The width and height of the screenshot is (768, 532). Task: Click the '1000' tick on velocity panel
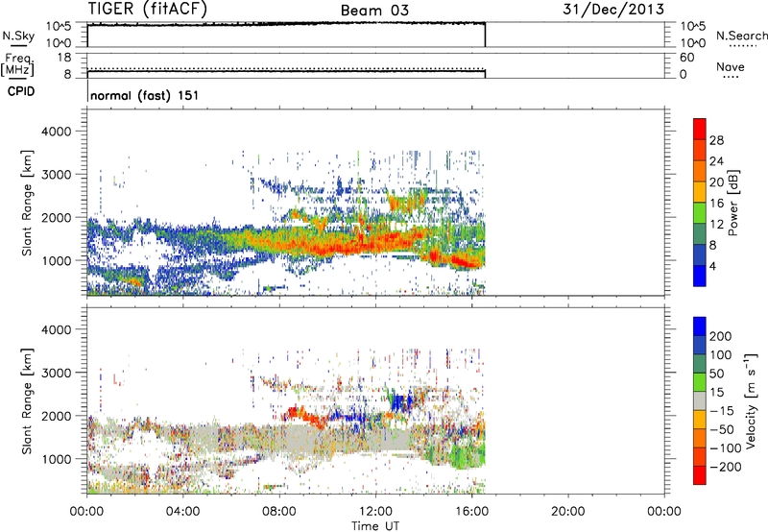[x=56, y=459]
